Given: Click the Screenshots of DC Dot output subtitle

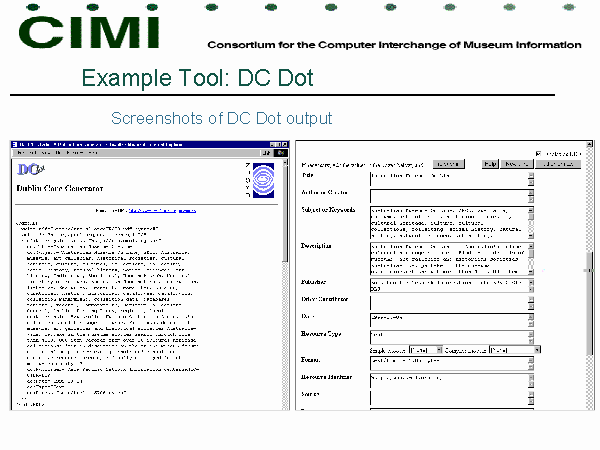Looking at the screenshot, I should tap(222, 119).
